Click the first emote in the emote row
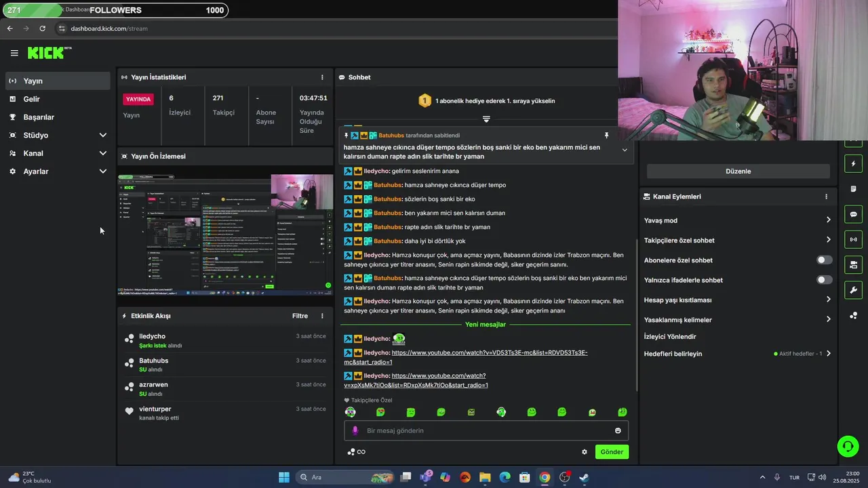The image size is (868, 488). (x=350, y=412)
